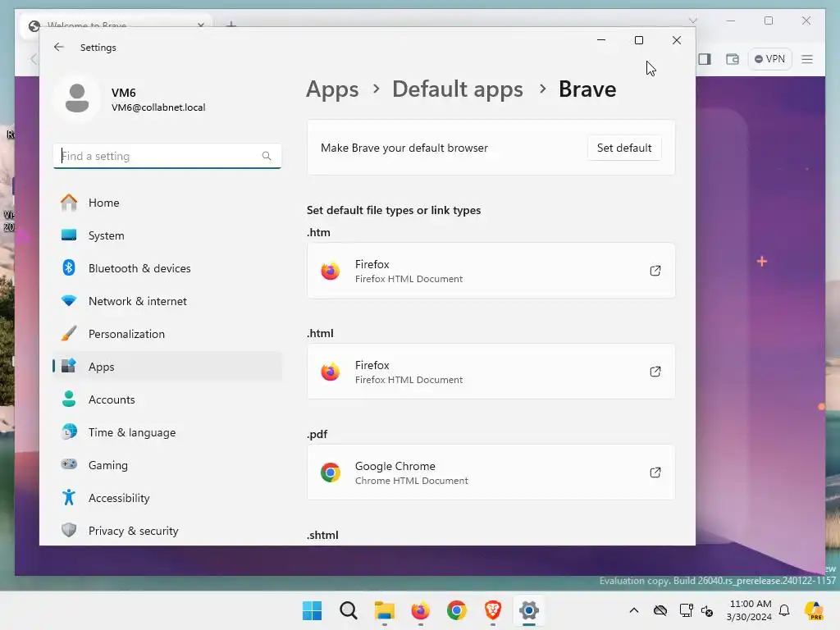Open System settings category
The width and height of the screenshot is (840, 630).
pos(167,235)
